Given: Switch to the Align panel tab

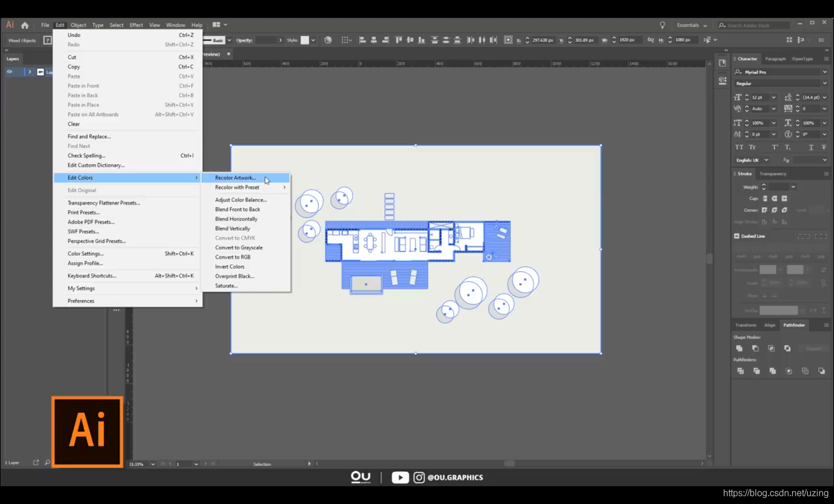Looking at the screenshot, I should click(x=770, y=325).
